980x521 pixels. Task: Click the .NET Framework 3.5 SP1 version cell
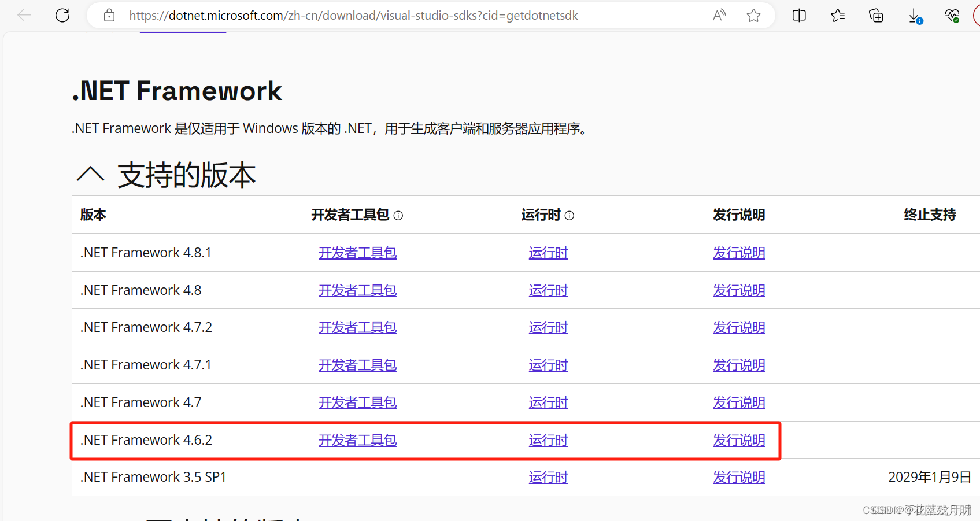pyautogui.click(x=153, y=477)
